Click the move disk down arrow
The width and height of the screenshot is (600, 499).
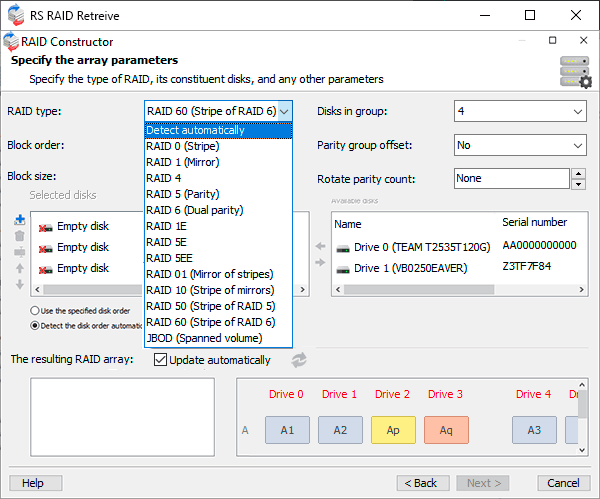pos(19,284)
